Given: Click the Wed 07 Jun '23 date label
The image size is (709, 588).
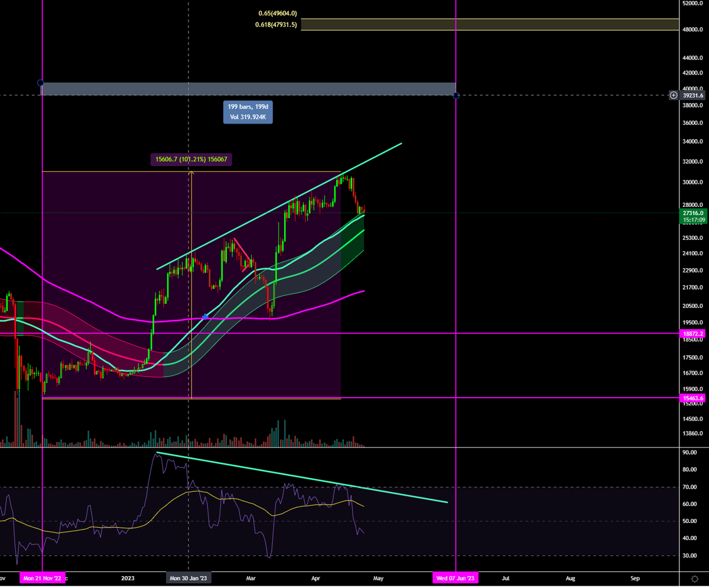Looking at the screenshot, I should pos(456,579).
